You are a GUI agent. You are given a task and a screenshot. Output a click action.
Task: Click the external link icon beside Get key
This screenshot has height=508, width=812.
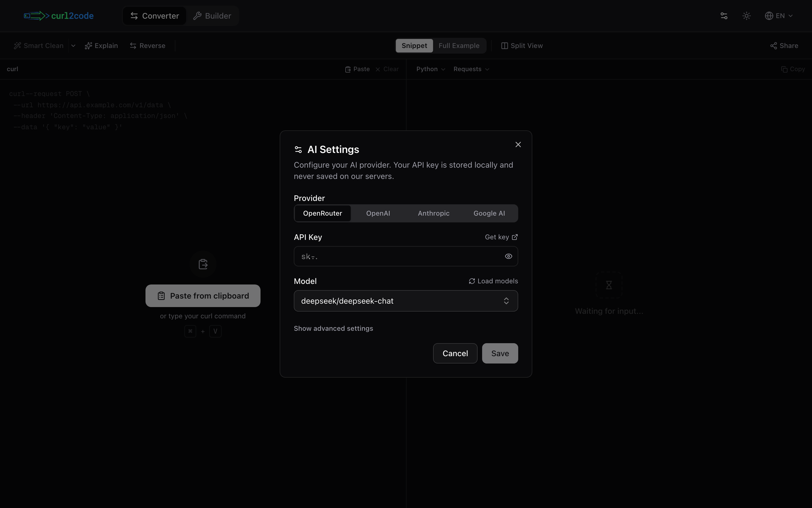pos(515,237)
